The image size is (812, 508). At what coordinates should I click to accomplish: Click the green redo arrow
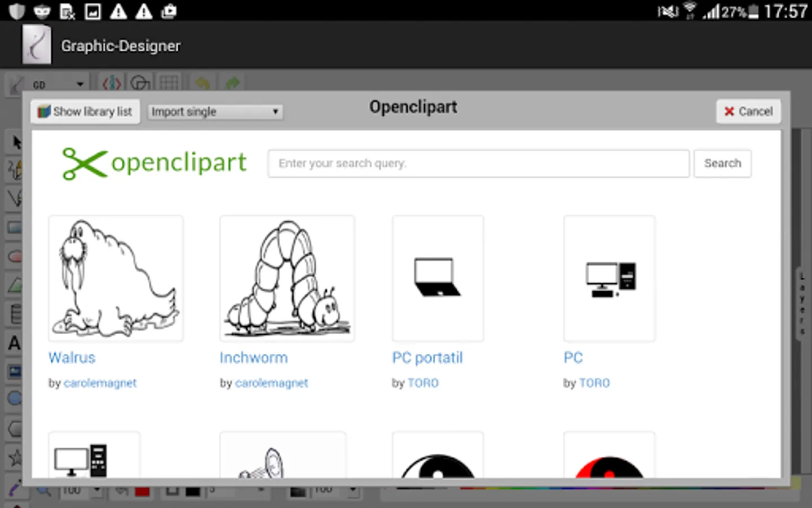pyautogui.click(x=232, y=84)
